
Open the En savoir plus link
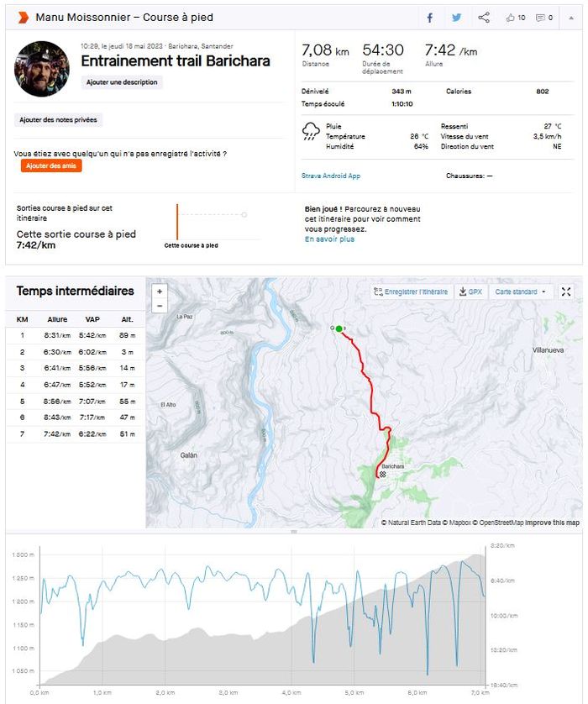pos(329,239)
